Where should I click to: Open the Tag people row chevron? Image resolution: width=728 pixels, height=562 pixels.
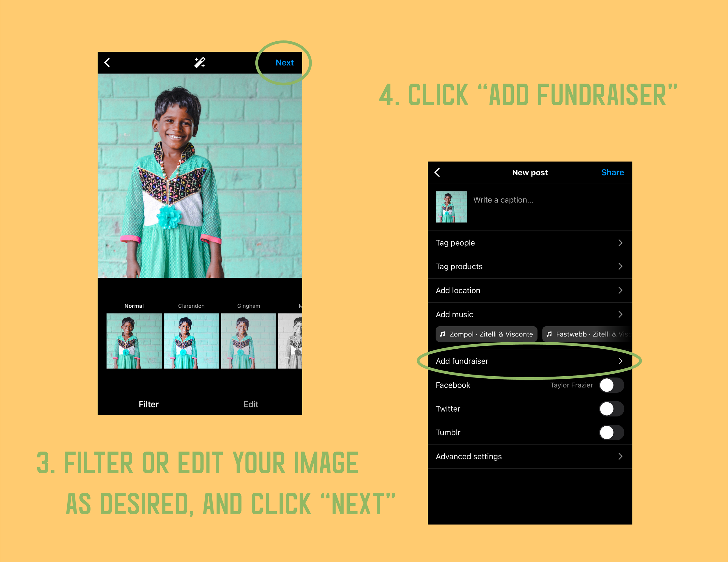(620, 243)
